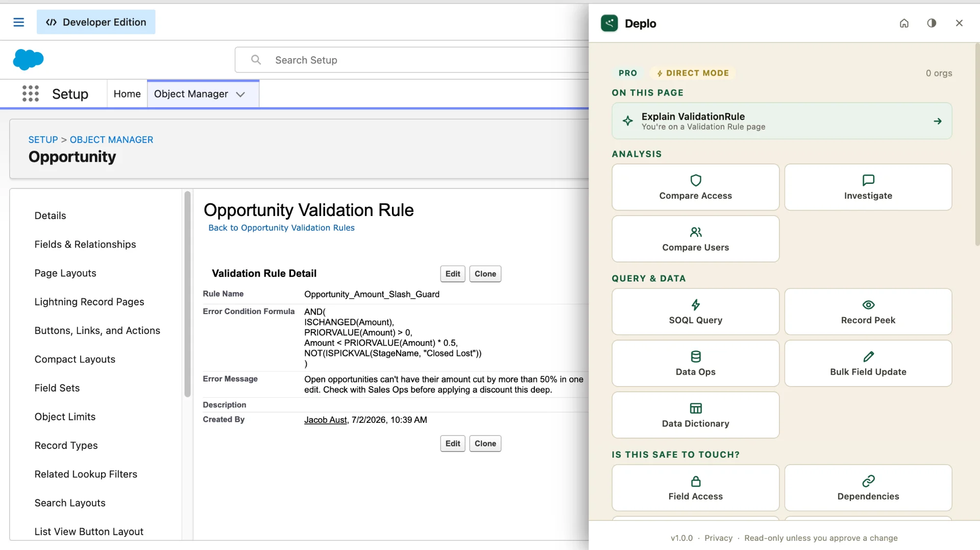The width and height of the screenshot is (980, 550).
Task: Open Details in the object sidebar
Action: 50,216
